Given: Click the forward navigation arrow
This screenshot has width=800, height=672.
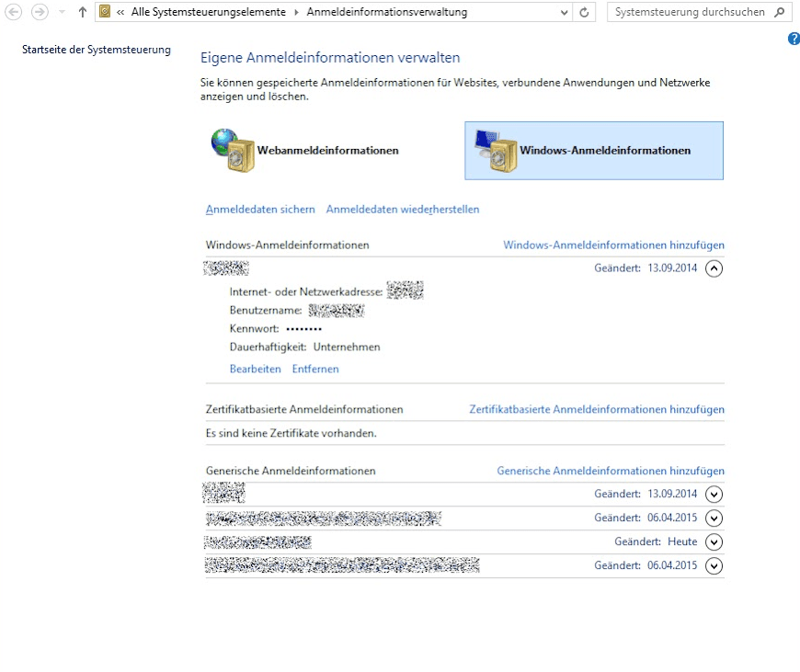Looking at the screenshot, I should (40, 12).
